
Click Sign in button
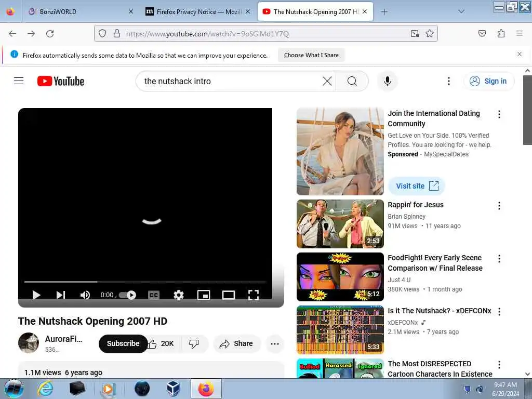pos(489,81)
